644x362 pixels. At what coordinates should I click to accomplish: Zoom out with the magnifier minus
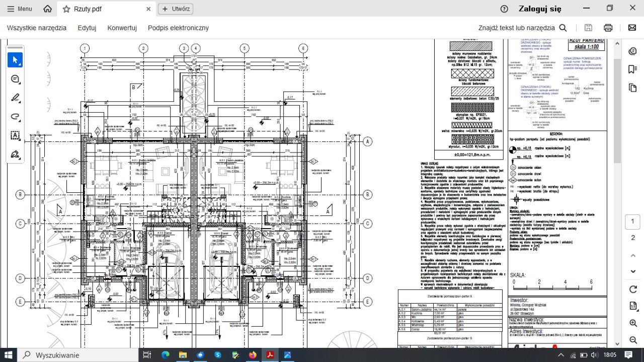[633, 339]
